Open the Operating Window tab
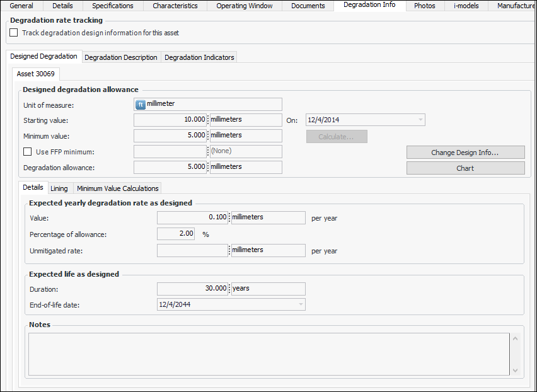 (x=245, y=6)
